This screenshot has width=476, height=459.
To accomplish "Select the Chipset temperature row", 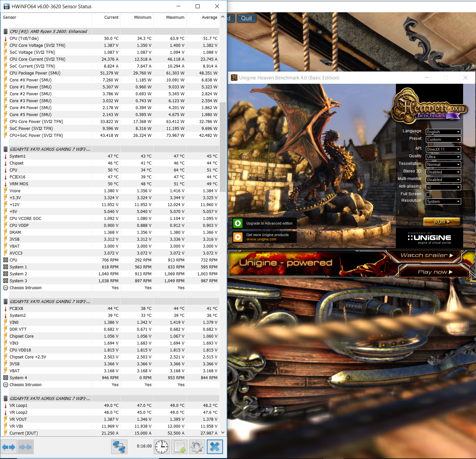I will (111, 163).
